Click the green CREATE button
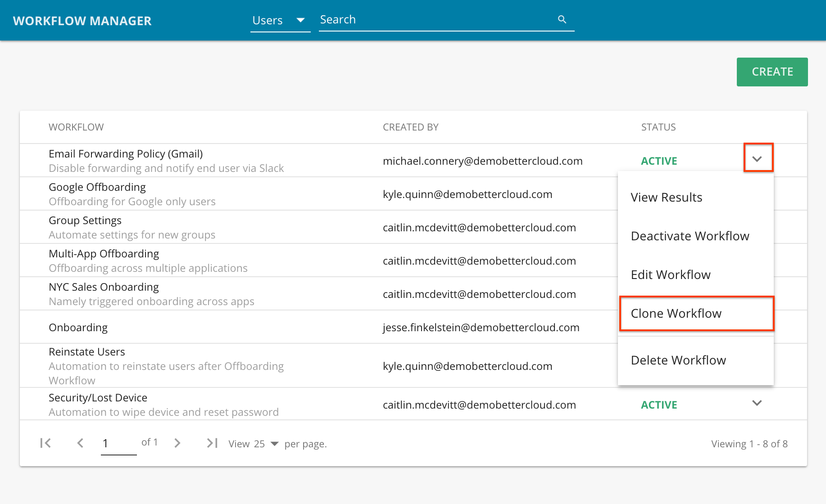Screen dimensions: 826x504 pos(772,72)
